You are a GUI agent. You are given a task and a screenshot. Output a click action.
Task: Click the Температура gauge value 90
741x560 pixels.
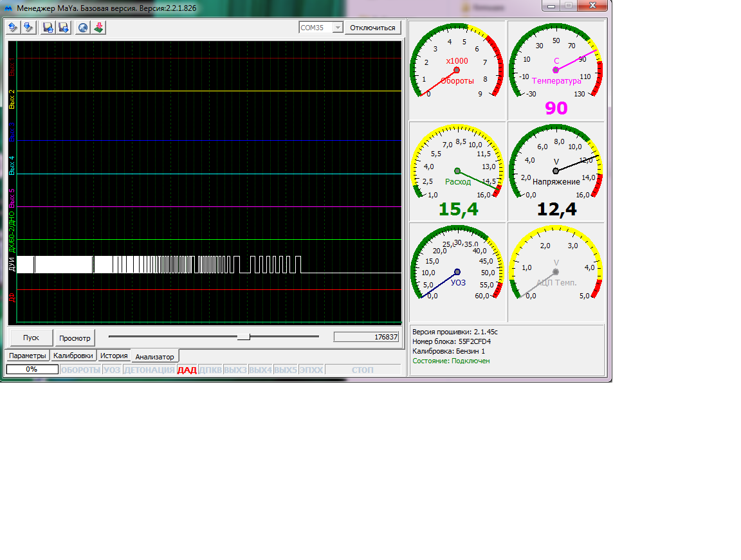click(x=556, y=108)
